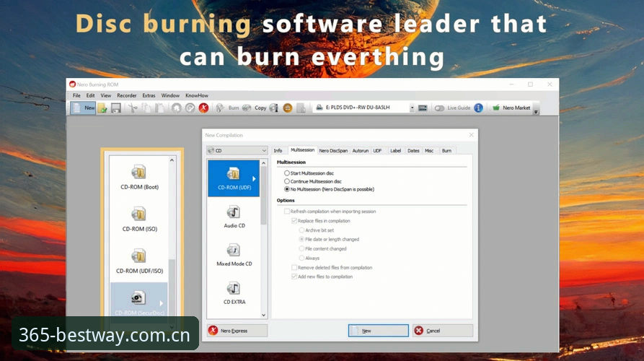This screenshot has width=644, height=361.
Task: Click the New compilation toolbar button
Action: (x=84, y=108)
